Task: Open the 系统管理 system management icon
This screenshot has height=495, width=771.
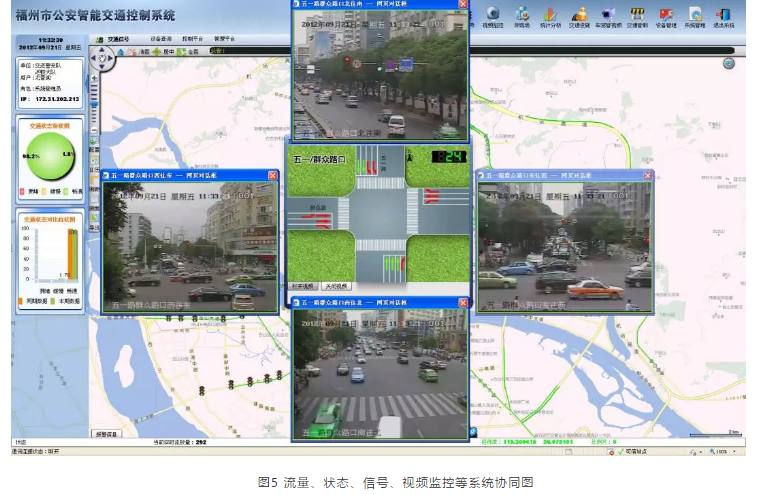Action: (x=695, y=16)
